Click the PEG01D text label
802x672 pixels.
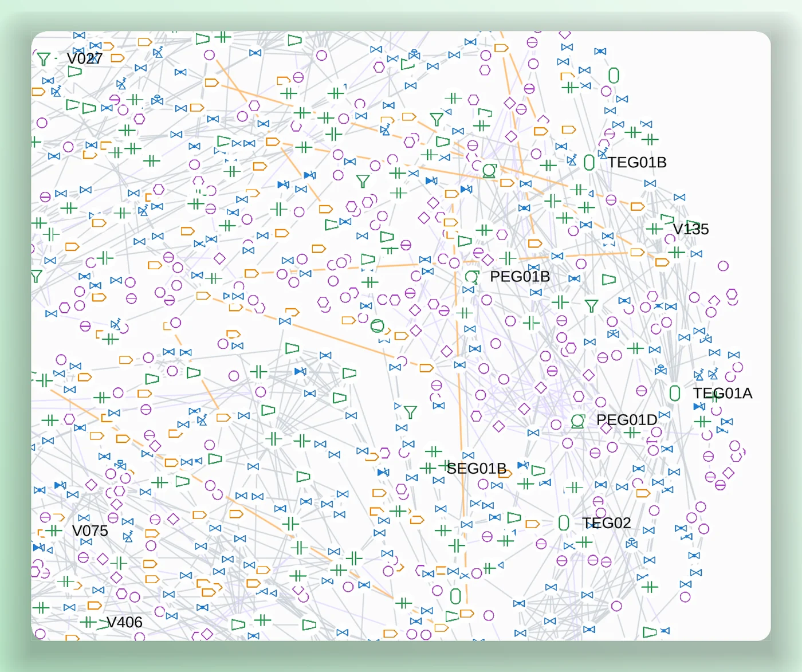(627, 420)
